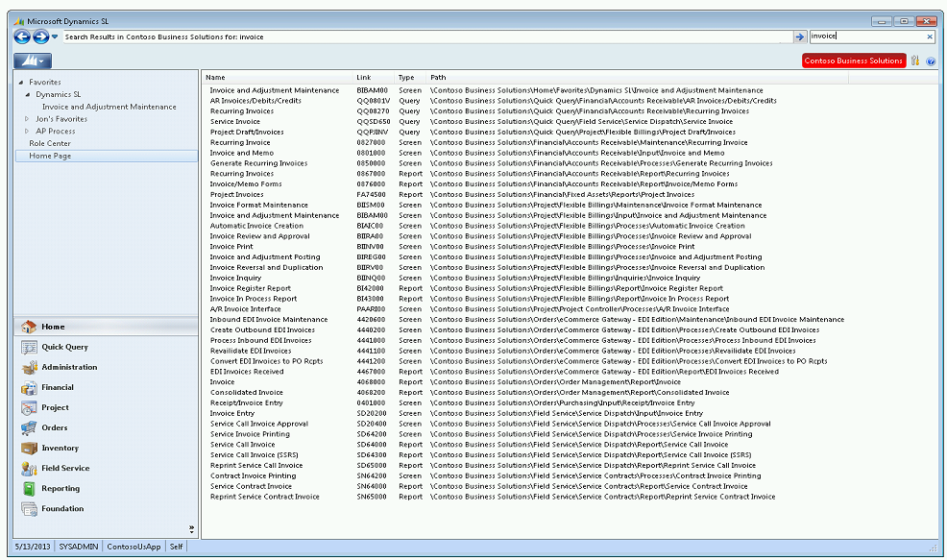Open the Quick Query module icon

click(29, 348)
